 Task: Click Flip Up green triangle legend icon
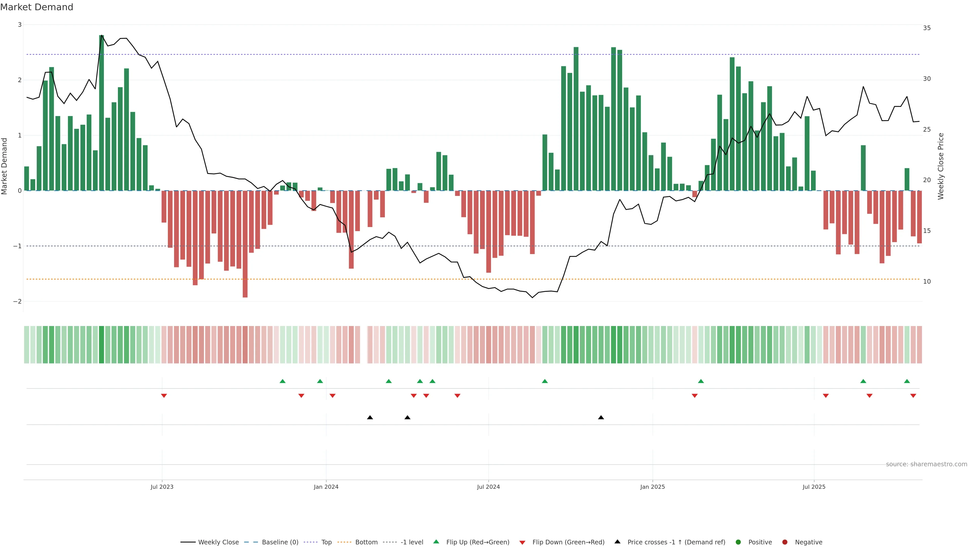point(436,542)
